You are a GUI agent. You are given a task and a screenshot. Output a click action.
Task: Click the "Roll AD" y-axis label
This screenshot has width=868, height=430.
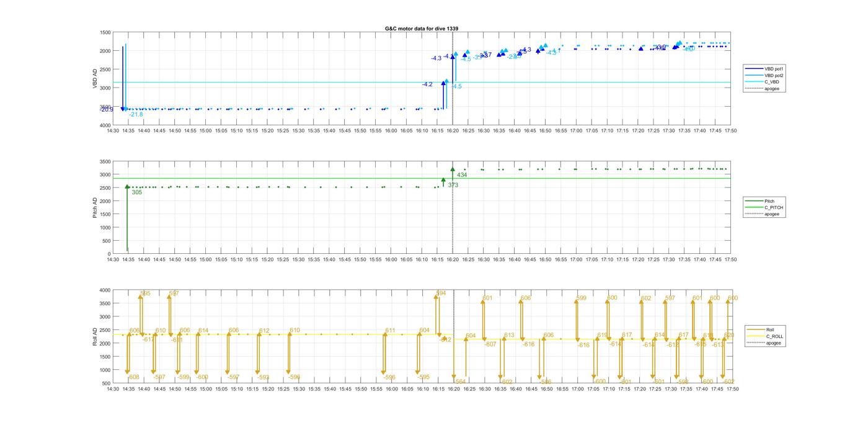click(95, 336)
